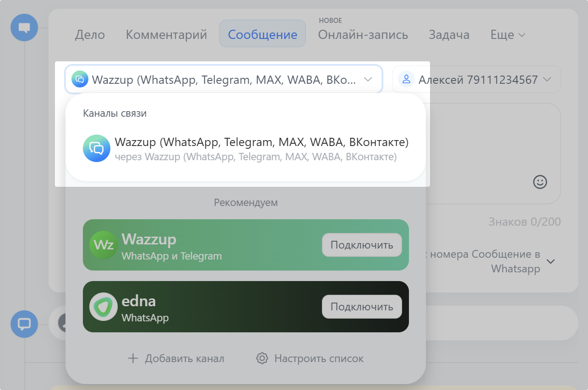
Task: Select the Дело tab
Action: click(90, 35)
